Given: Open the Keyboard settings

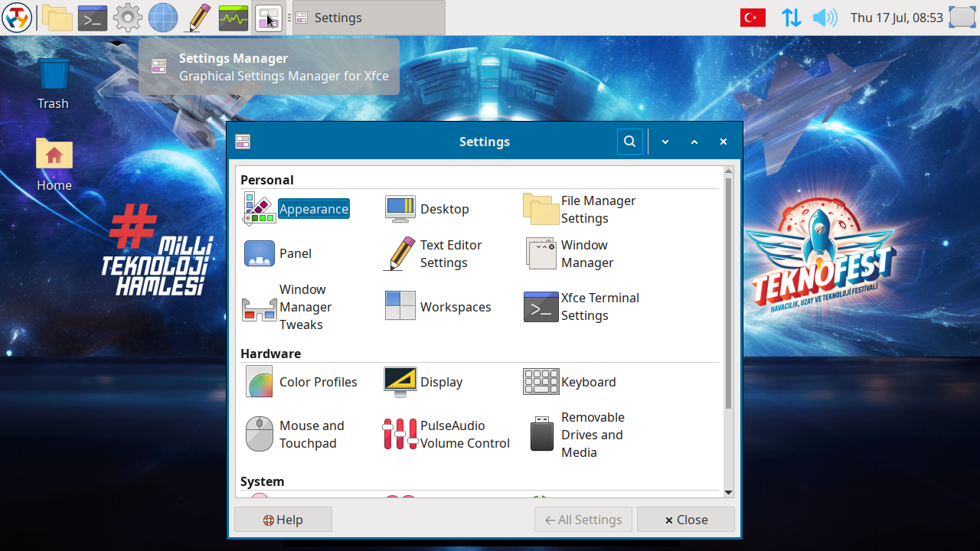Looking at the screenshot, I should pyautogui.click(x=570, y=382).
